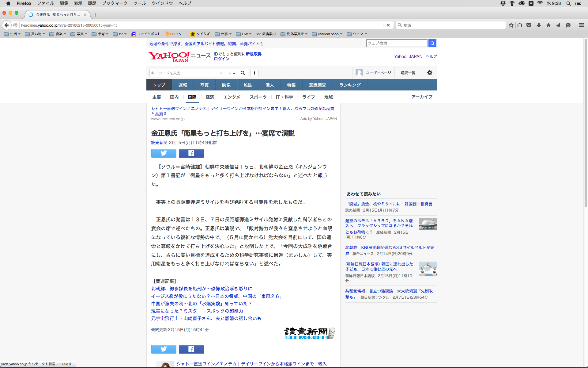The width and height of the screenshot is (588, 368).
Task: Open Firefox downloads arrow icon
Action: tap(539, 25)
